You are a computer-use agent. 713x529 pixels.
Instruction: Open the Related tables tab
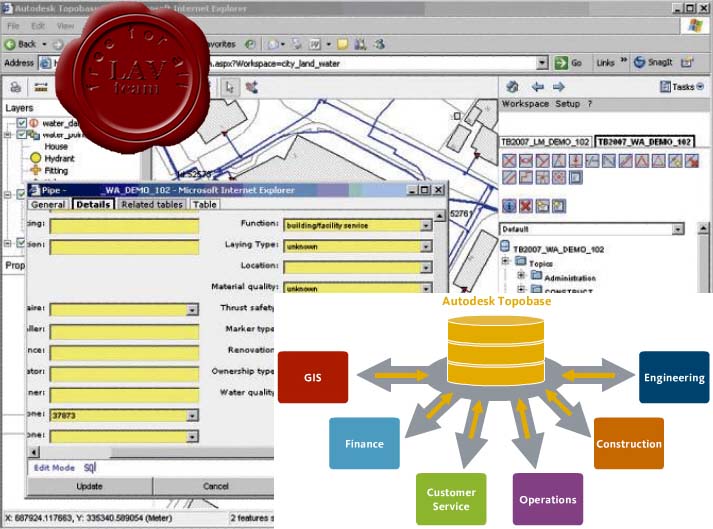click(x=152, y=205)
